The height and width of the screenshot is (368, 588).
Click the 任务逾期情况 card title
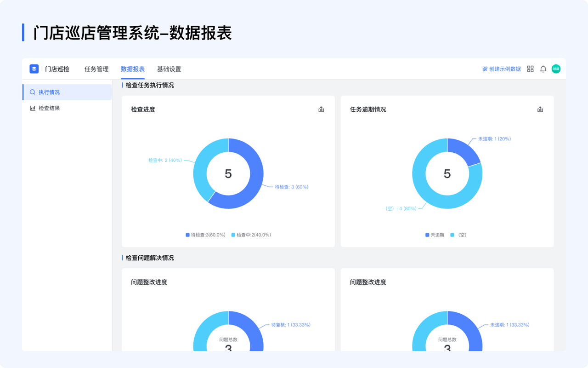pyautogui.click(x=368, y=109)
